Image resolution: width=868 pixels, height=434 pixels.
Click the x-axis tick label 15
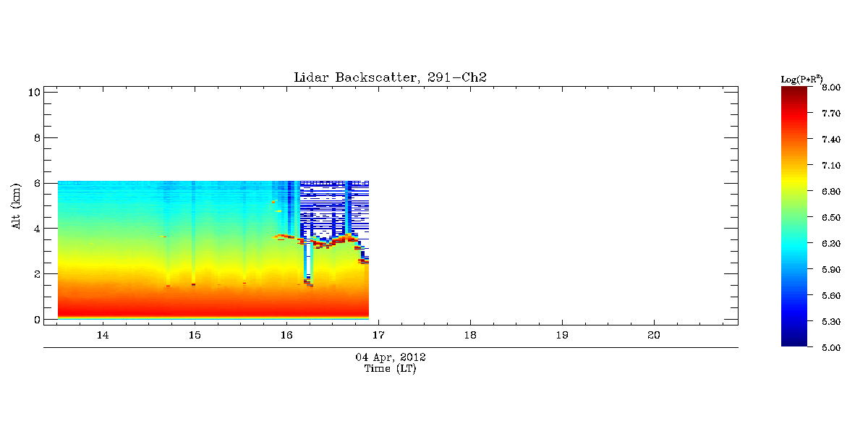pyautogui.click(x=195, y=335)
